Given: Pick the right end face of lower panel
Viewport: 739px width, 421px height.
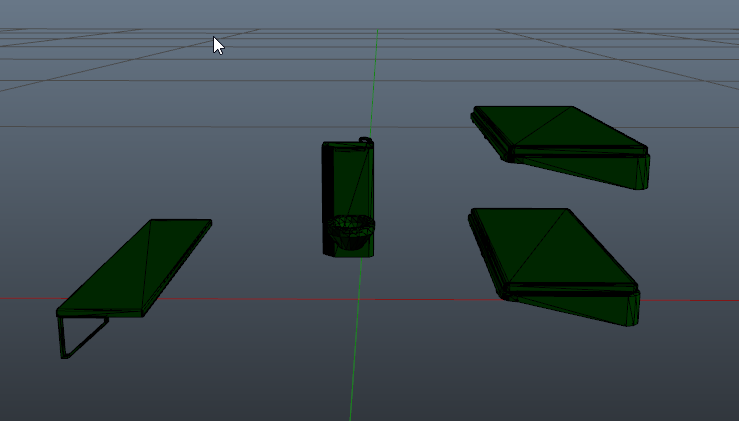Looking at the screenshot, I should pos(633,307).
